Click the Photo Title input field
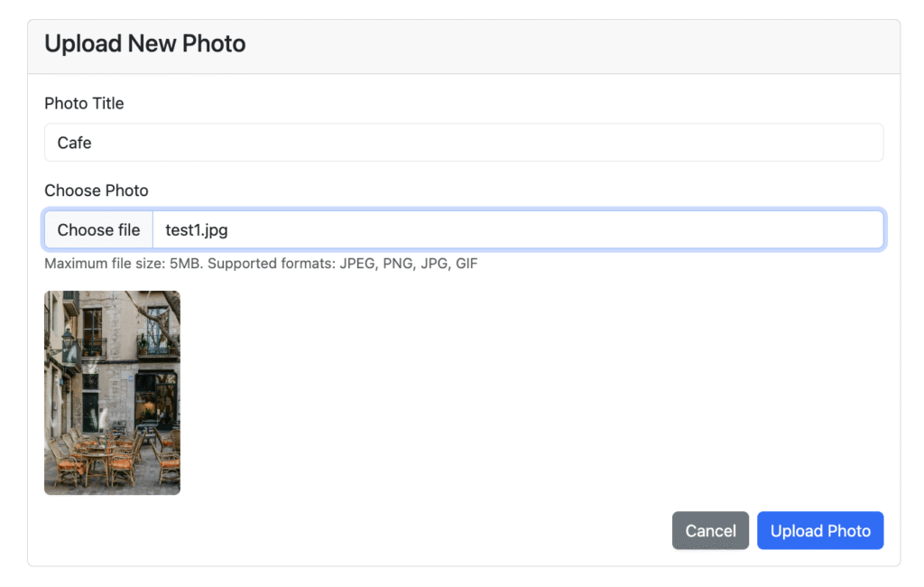 [463, 143]
